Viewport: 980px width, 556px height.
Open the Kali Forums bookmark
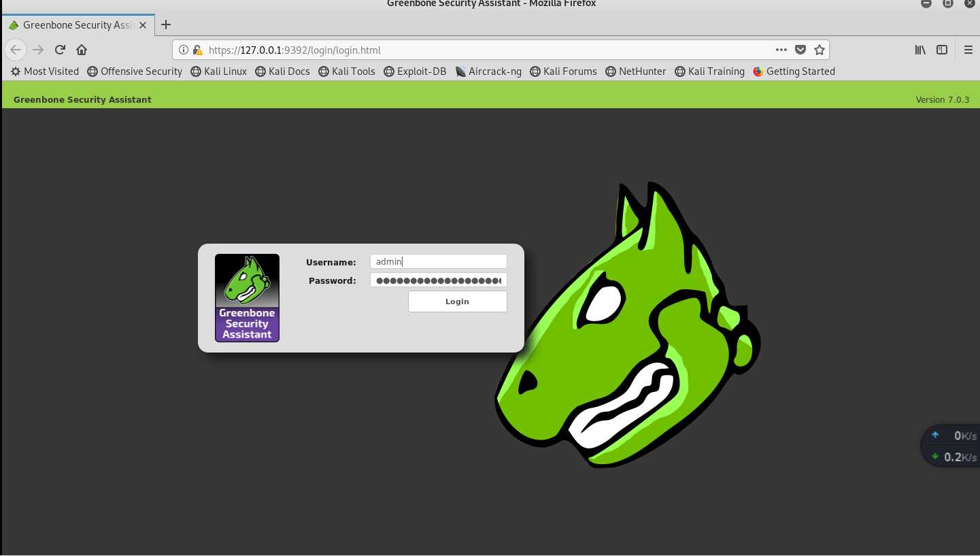563,71
